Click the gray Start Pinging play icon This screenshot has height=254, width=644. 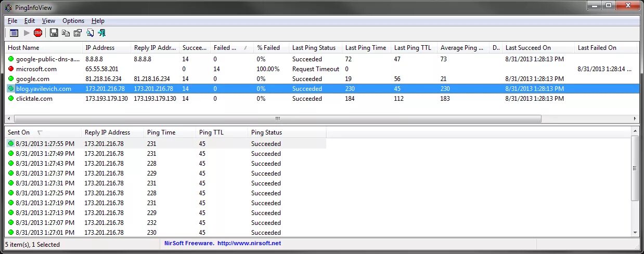point(27,33)
